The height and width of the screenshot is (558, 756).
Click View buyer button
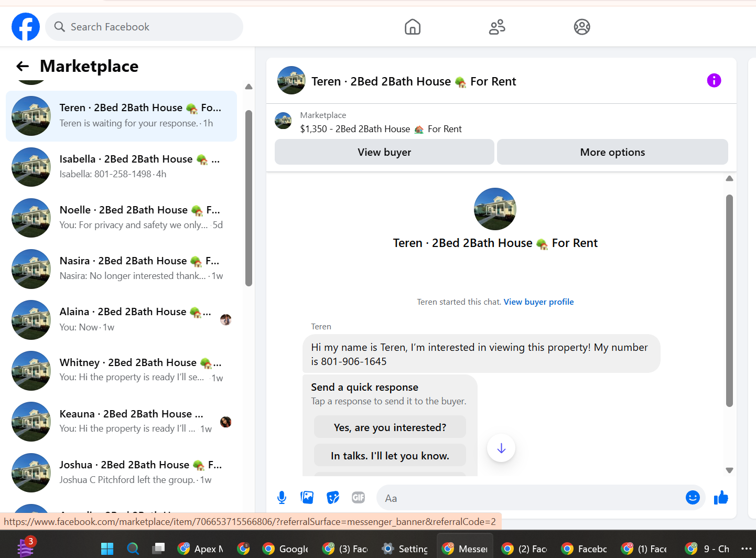(384, 152)
